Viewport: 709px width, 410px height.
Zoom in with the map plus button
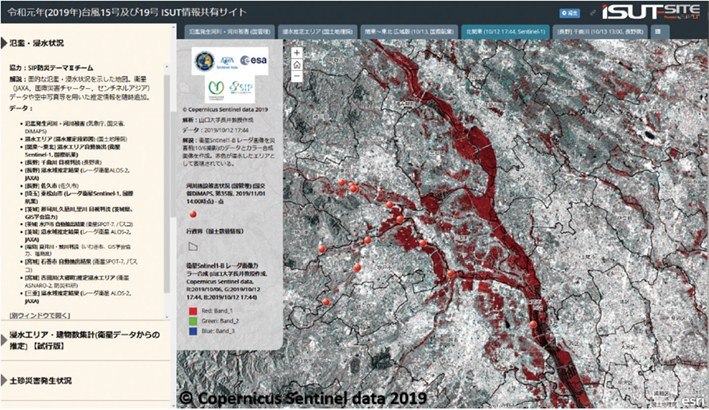click(x=297, y=53)
